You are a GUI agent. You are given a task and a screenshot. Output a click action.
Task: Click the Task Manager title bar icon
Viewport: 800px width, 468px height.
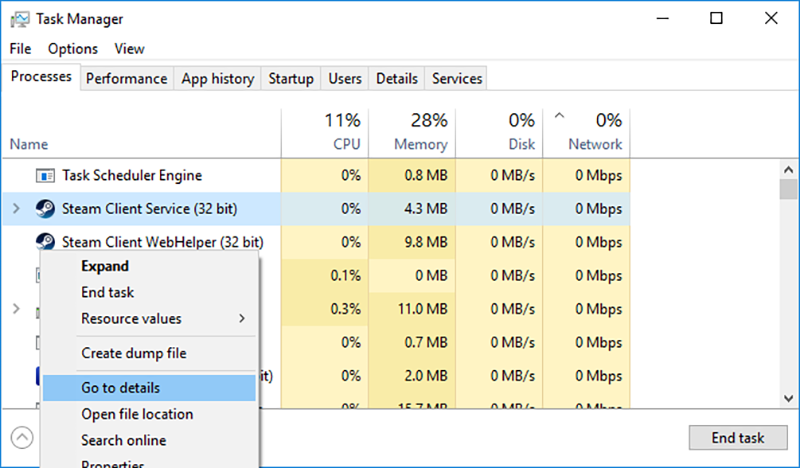point(20,19)
